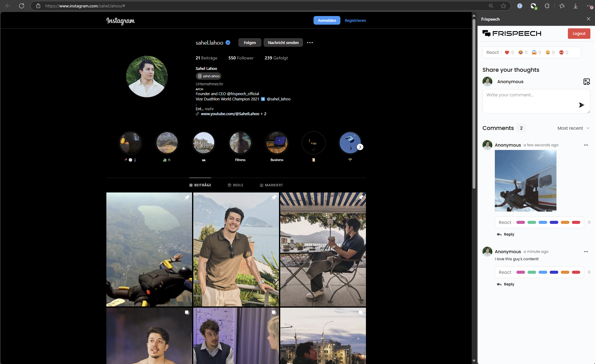Switch to the BEITRÄGE tab
Viewport: 595px width, 364px height.
coord(200,185)
